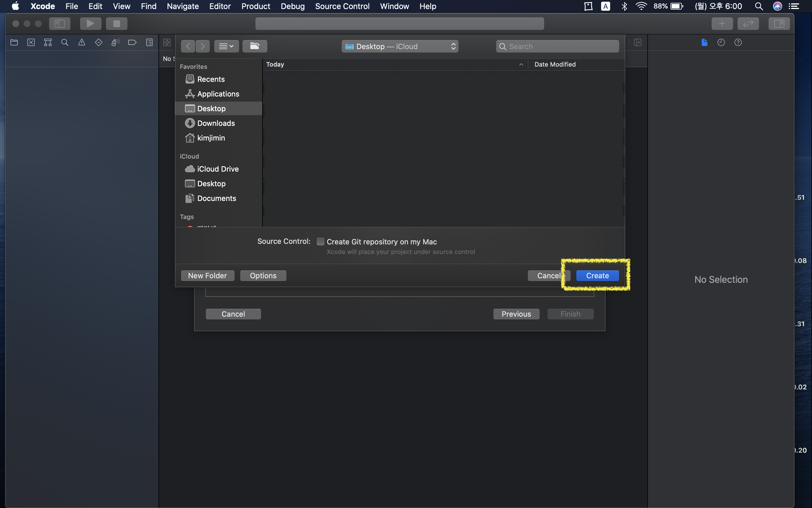Click the New Folder button
812x508 pixels.
[x=207, y=275]
